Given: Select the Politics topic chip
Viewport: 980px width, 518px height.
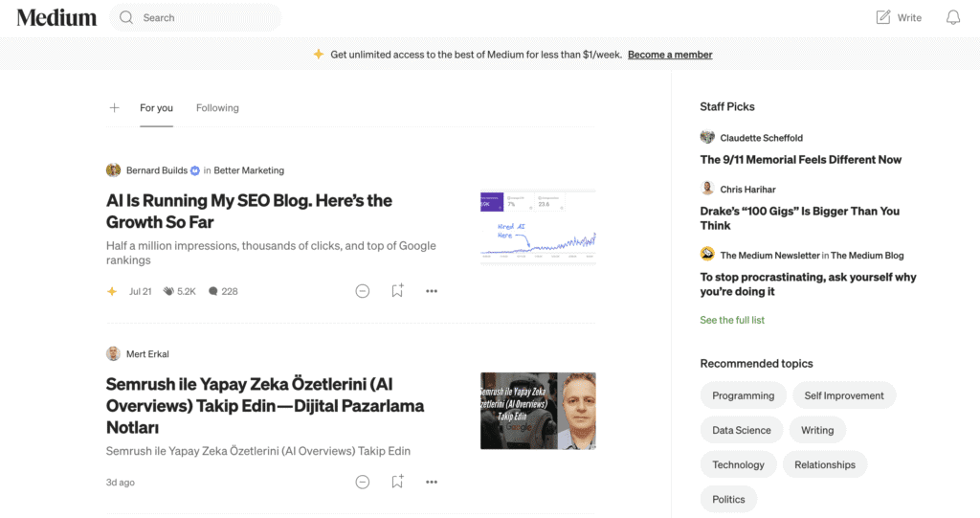Looking at the screenshot, I should [728, 499].
